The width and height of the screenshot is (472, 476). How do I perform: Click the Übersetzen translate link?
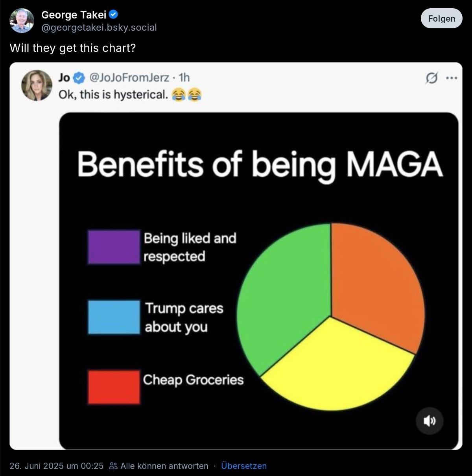pos(244,466)
